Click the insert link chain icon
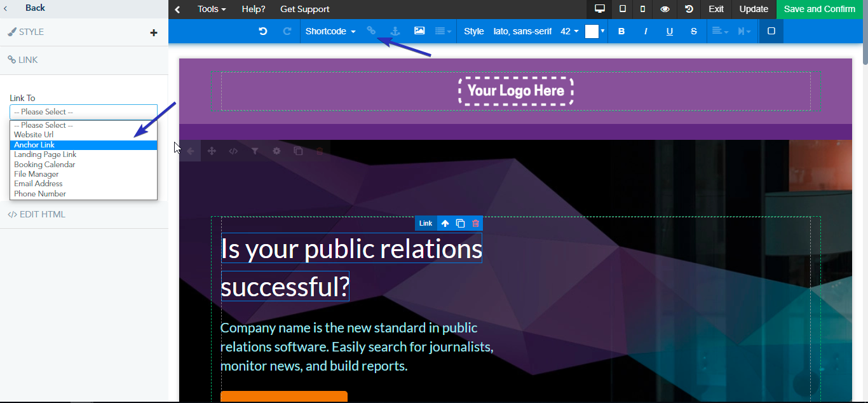The width and height of the screenshot is (868, 403). coord(372,31)
